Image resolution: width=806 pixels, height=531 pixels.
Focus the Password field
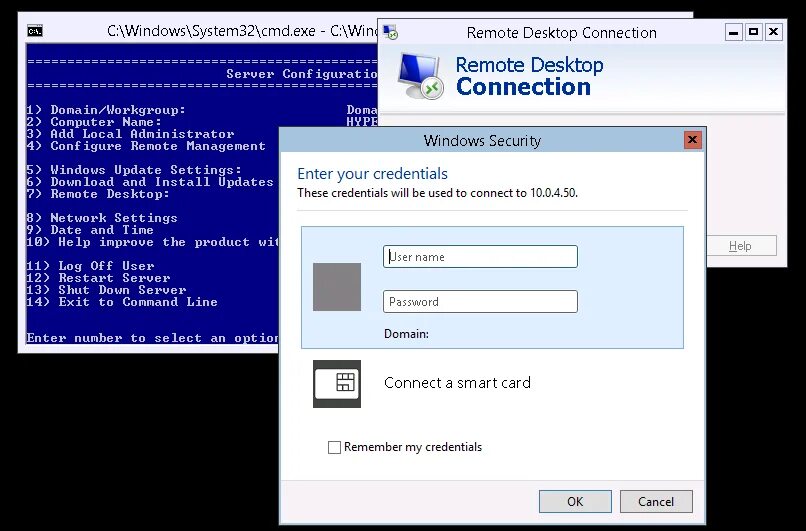coord(480,302)
